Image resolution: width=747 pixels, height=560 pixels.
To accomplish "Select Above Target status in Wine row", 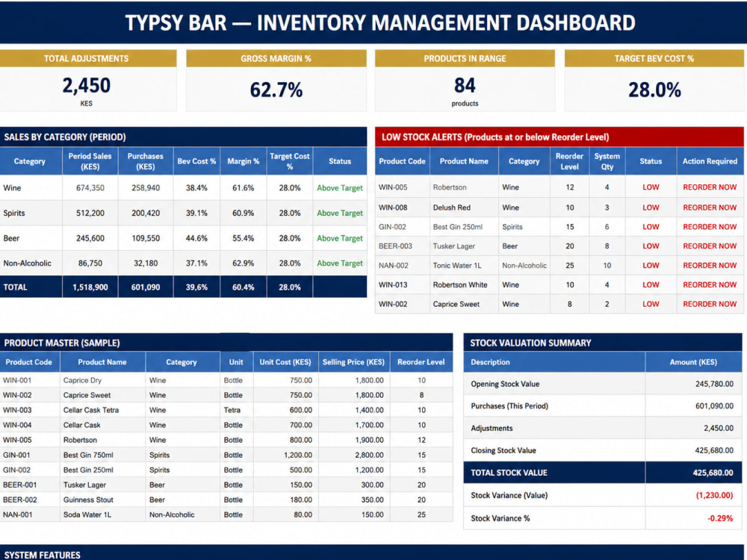I will pos(340,188).
